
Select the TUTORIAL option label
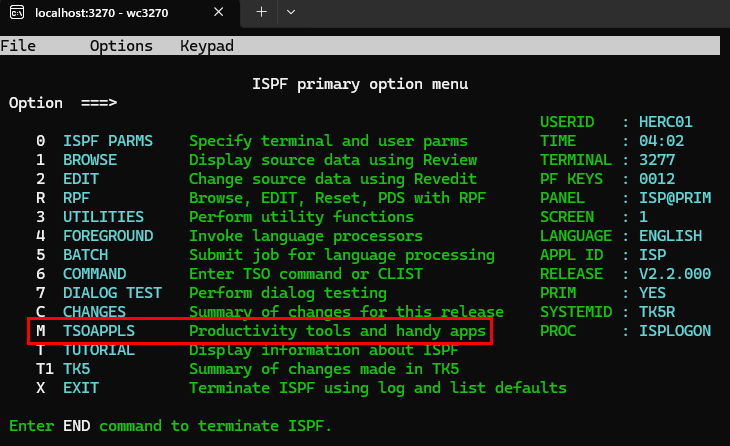click(x=99, y=350)
